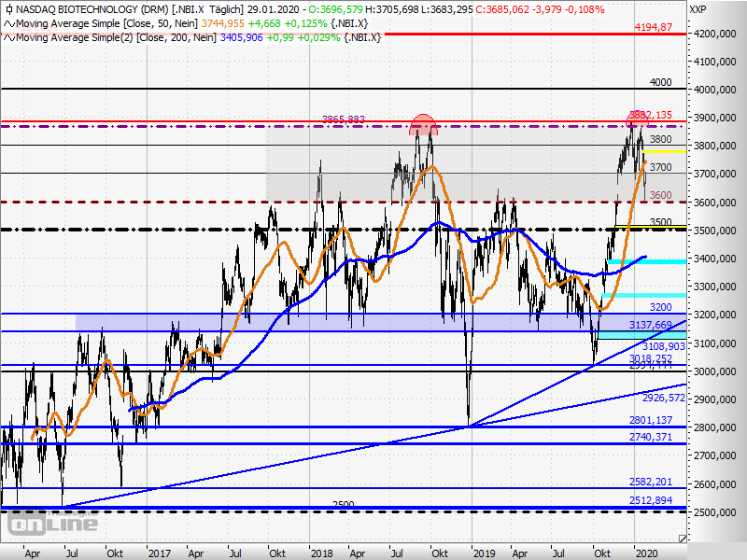Click the blue 3200 support label
747x560 pixels.
tap(661, 307)
